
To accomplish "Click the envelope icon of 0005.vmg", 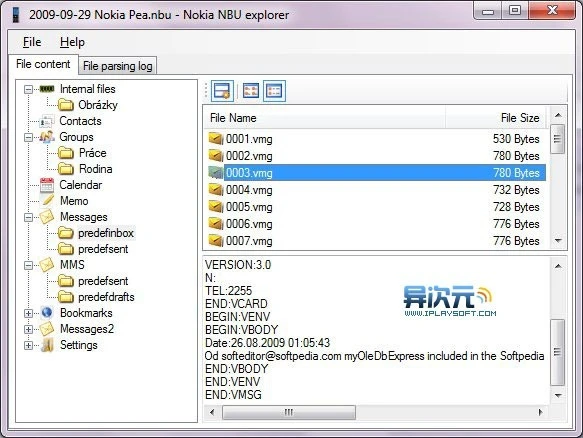I will click(216, 207).
